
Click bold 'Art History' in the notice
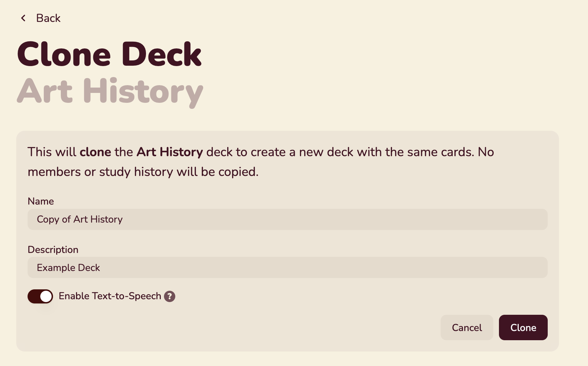click(x=170, y=152)
